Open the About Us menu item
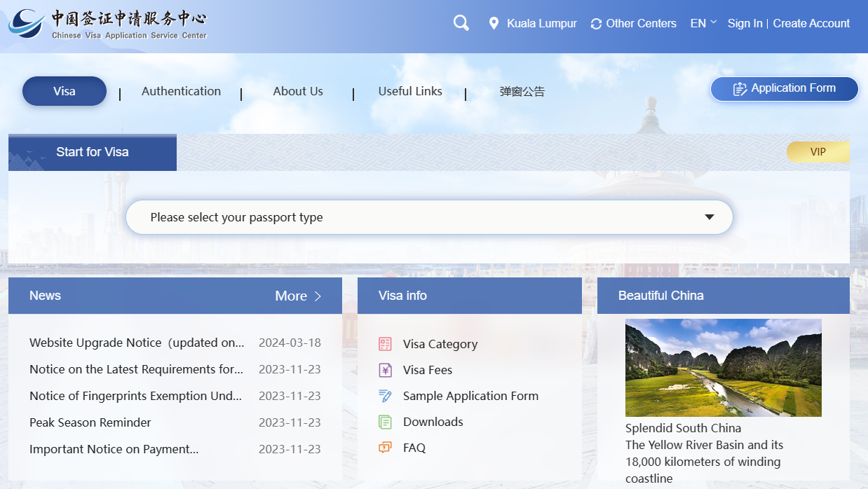The width and height of the screenshot is (868, 489). pyautogui.click(x=298, y=91)
